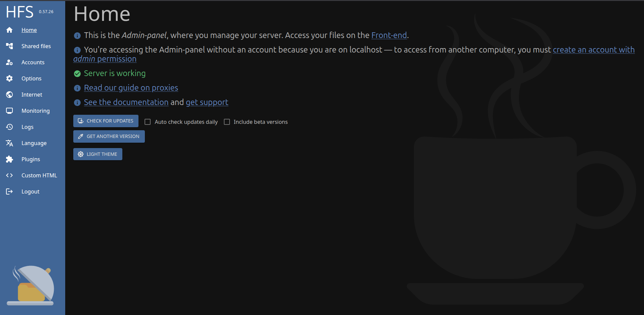Viewport: 644px width, 315px height.
Task: Tick the Include beta versions checkbox
Action: click(x=227, y=122)
